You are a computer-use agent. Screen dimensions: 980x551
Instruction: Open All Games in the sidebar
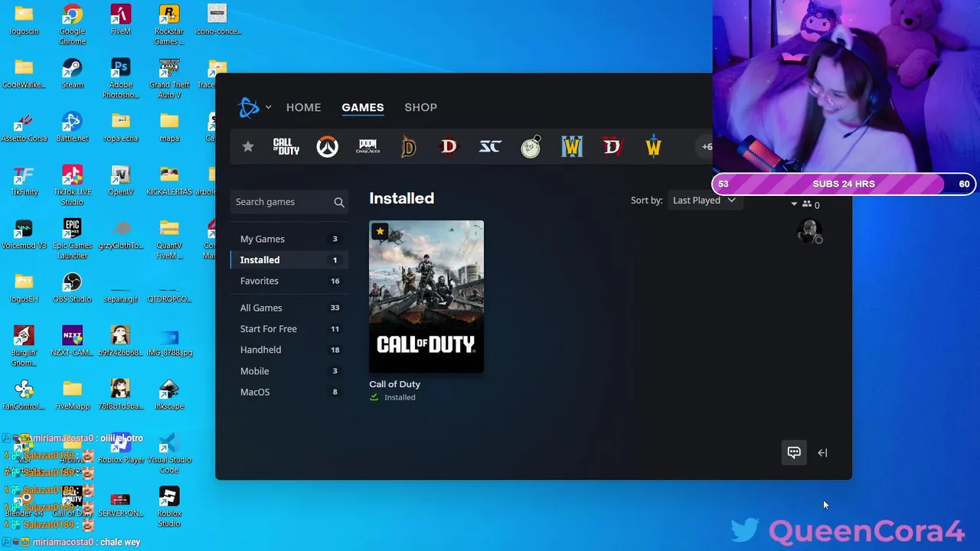(x=289, y=308)
